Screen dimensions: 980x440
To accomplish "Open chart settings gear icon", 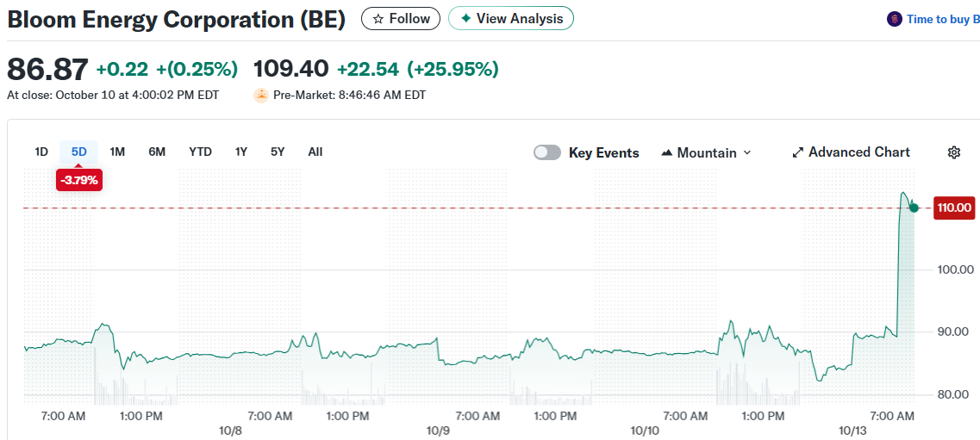I will tap(953, 152).
